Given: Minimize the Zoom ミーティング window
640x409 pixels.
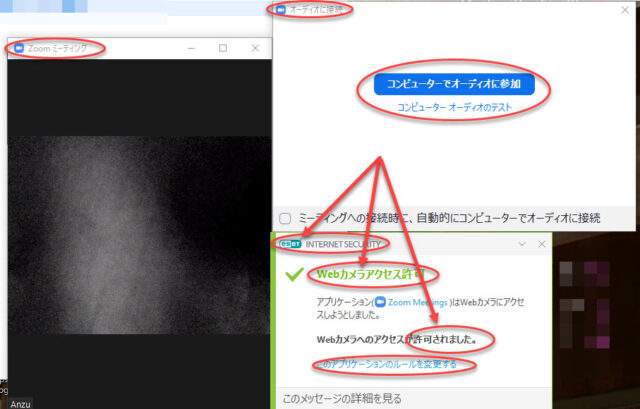Looking at the screenshot, I should 191,48.
